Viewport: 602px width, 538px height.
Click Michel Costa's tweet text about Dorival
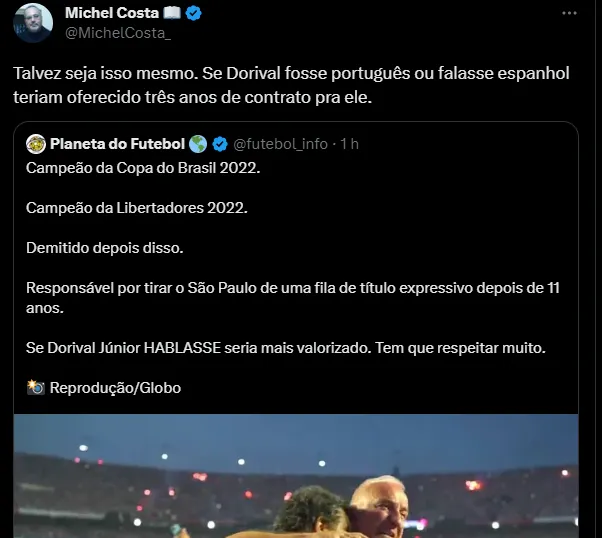tap(291, 85)
